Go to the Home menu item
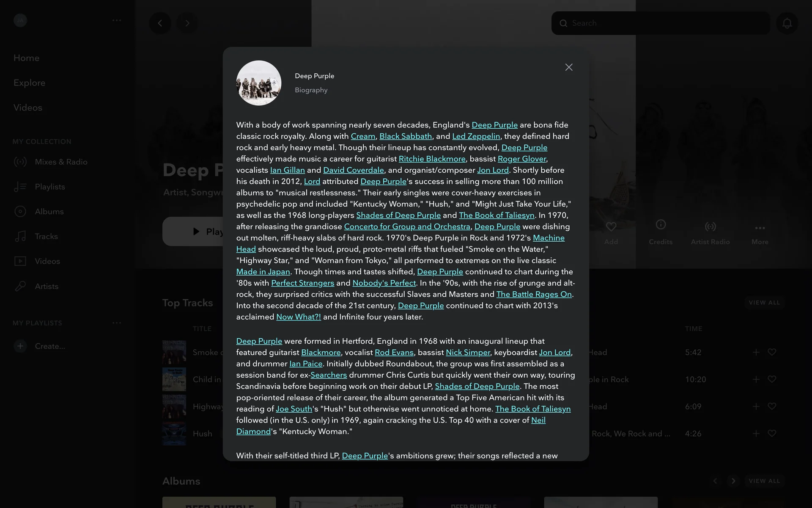812x508 pixels. click(x=26, y=58)
